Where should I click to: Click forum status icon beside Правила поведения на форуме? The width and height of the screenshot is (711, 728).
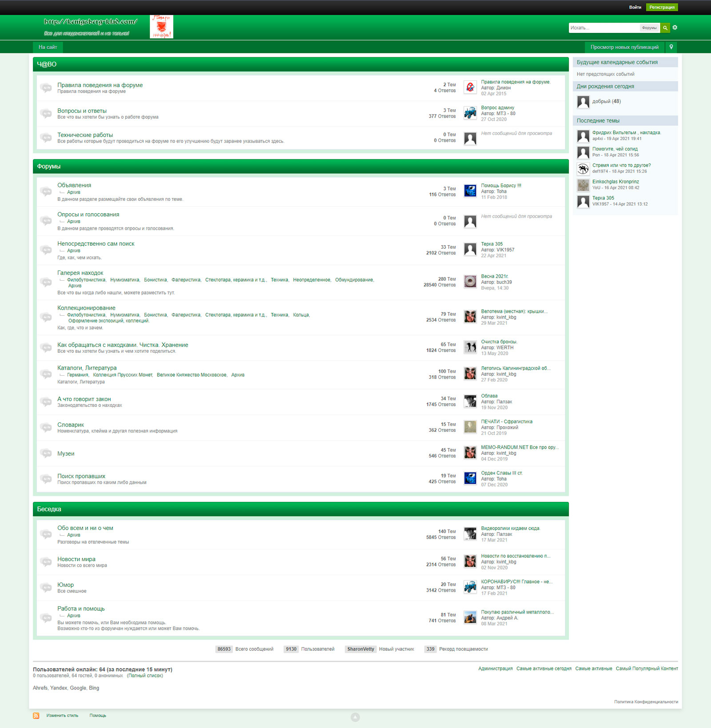point(46,88)
